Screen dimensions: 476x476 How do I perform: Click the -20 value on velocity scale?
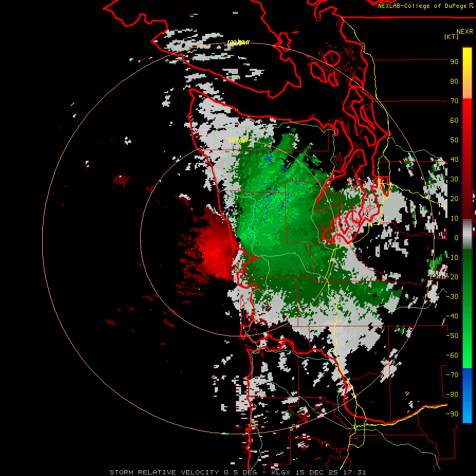(452, 277)
